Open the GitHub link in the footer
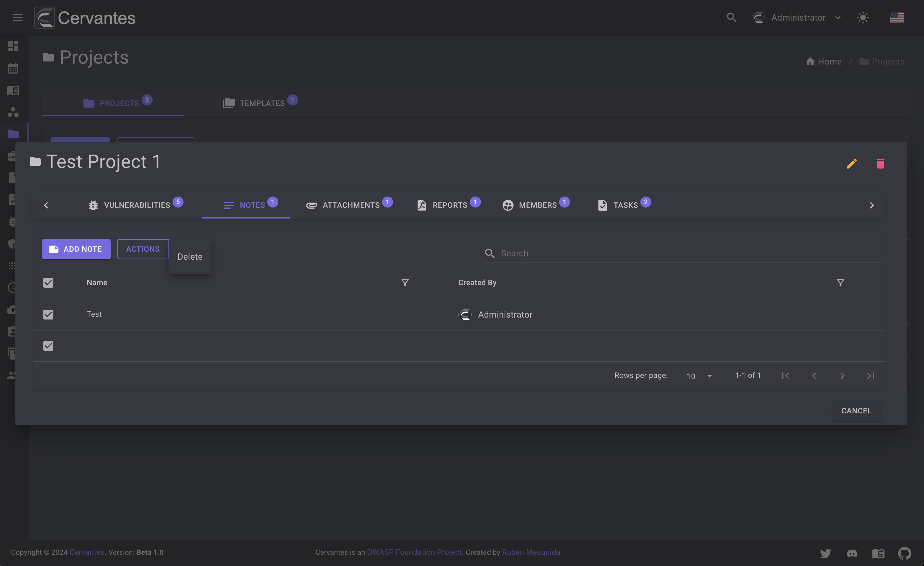The width and height of the screenshot is (924, 566). (x=905, y=553)
